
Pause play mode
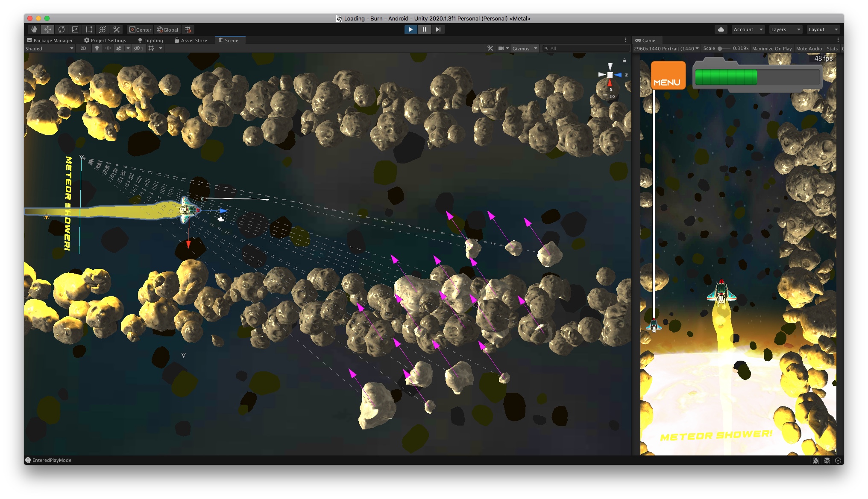click(x=424, y=29)
